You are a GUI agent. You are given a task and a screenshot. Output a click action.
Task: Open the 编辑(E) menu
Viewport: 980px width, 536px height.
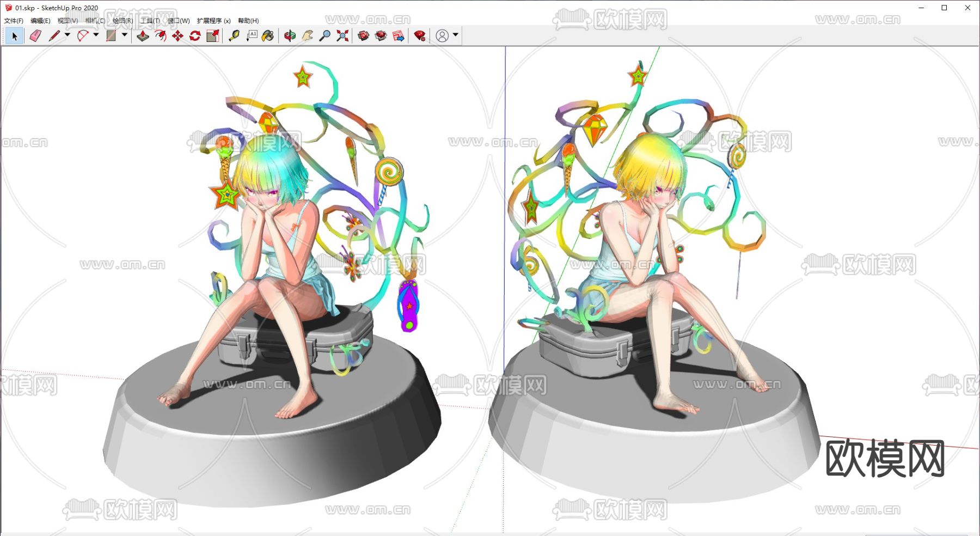tap(40, 21)
